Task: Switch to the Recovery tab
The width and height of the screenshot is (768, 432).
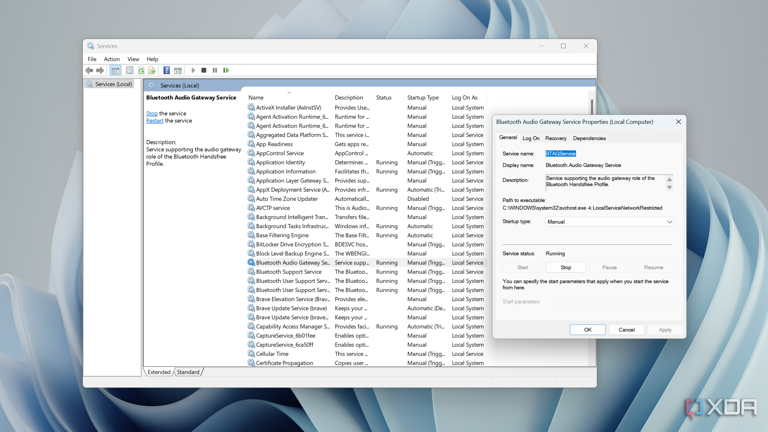Action: click(556, 139)
